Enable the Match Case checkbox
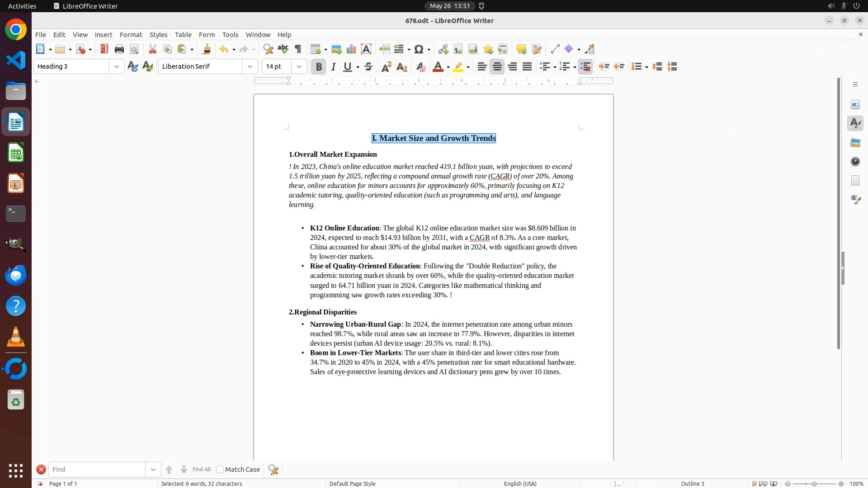This screenshot has width=868, height=488. (220, 469)
